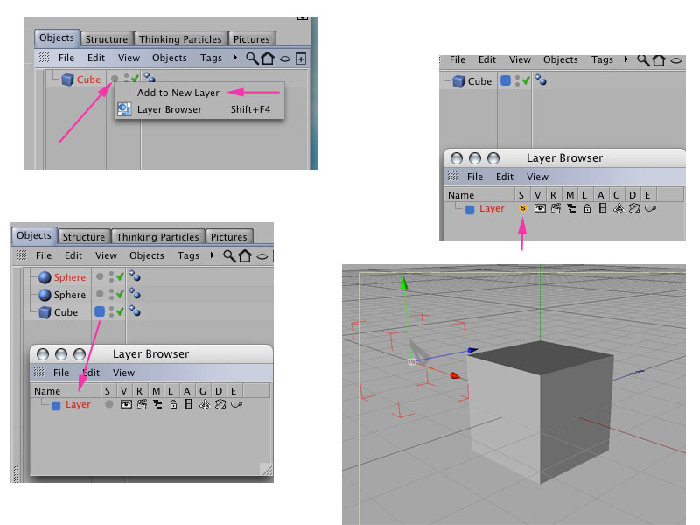Click the eye icon in the context-menu Object Manager toolbar
The width and height of the screenshot is (700, 525).
[x=285, y=59]
